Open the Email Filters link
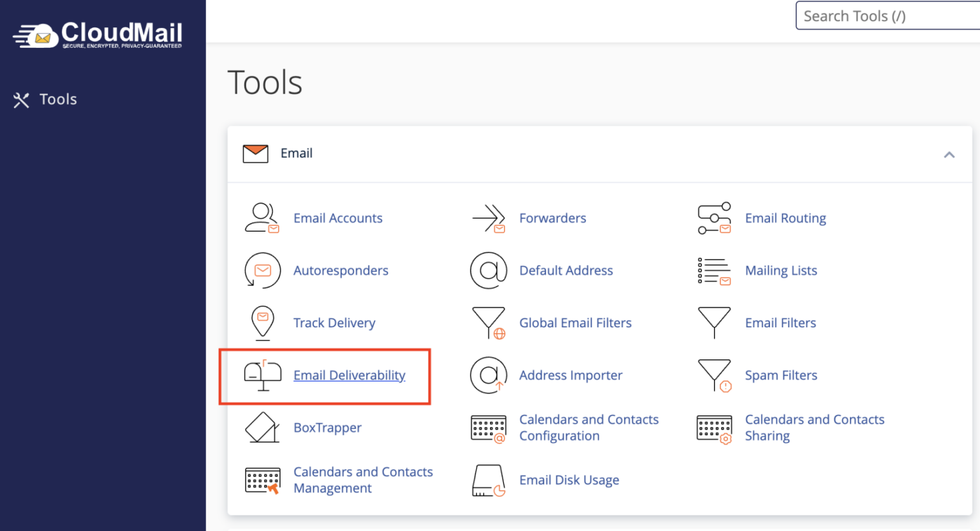This screenshot has width=980, height=531. click(780, 323)
